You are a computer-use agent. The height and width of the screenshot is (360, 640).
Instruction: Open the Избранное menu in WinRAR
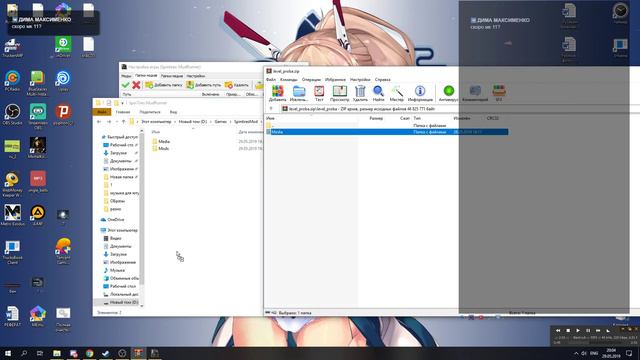click(335, 80)
